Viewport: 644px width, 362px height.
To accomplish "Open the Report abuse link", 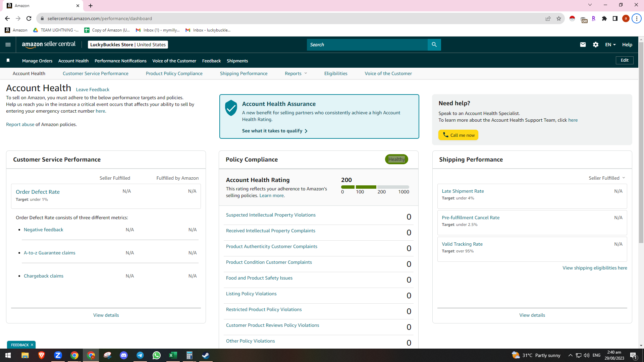I will [x=20, y=124].
